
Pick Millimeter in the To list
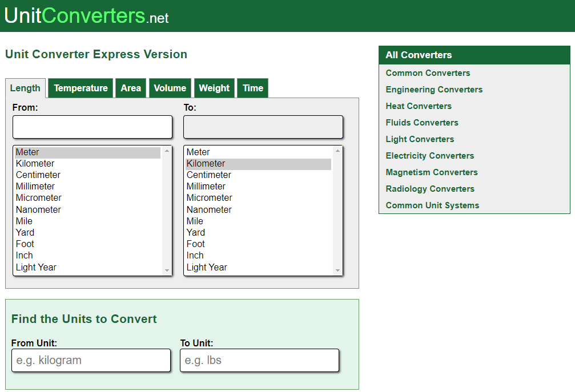coord(259,186)
